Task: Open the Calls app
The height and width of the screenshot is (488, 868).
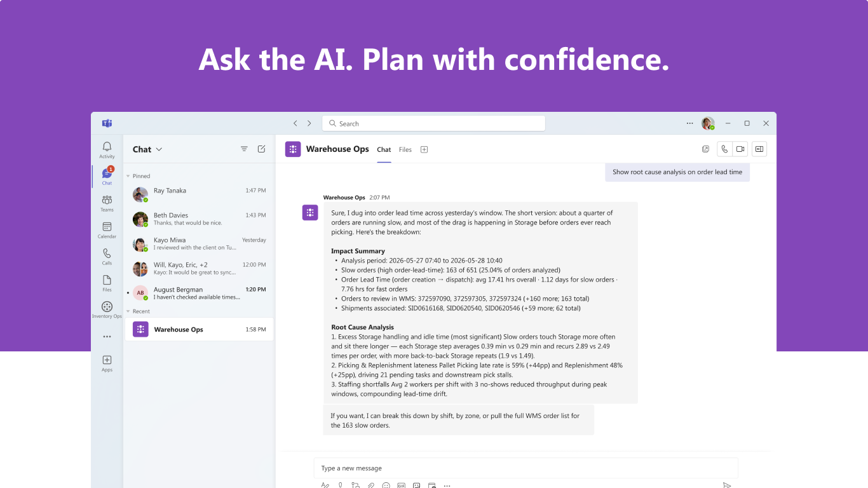Action: click(x=107, y=257)
